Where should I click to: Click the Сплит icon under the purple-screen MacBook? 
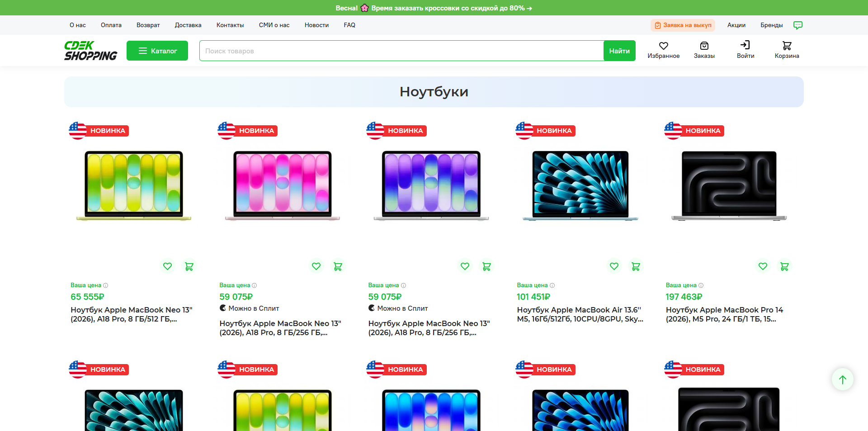(x=372, y=308)
